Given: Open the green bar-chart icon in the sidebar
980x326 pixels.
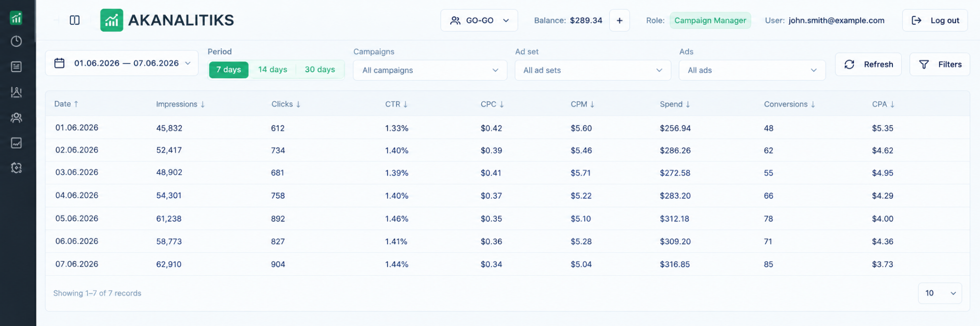Looking at the screenshot, I should [x=16, y=18].
